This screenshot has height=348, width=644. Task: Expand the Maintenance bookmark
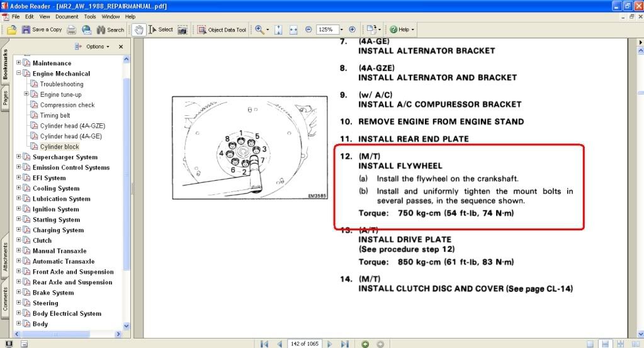click(18, 62)
